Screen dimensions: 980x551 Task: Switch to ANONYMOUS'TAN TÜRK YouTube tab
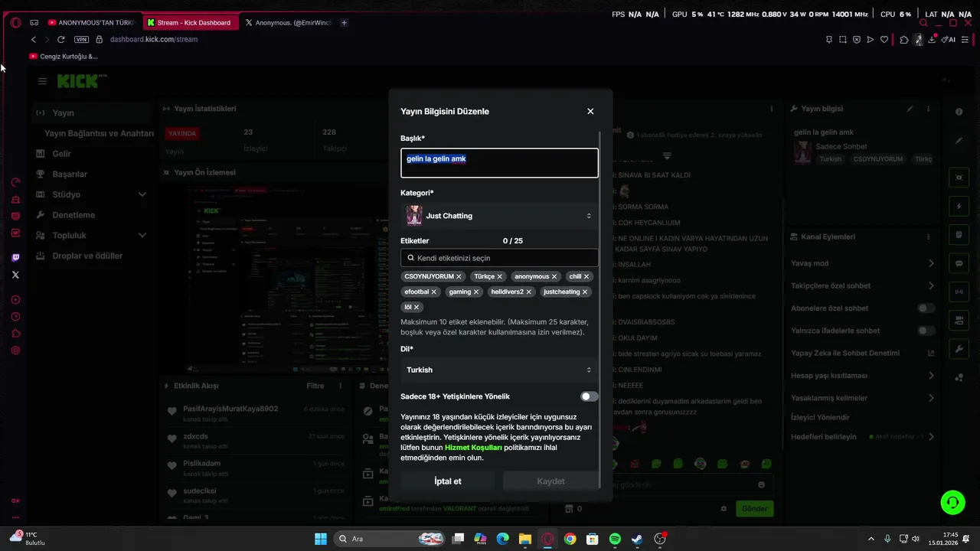90,22
